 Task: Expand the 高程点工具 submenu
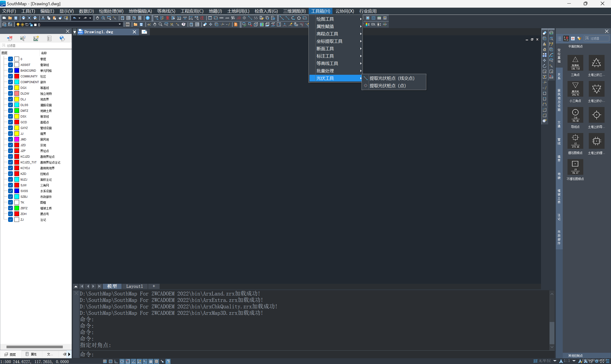[x=336, y=34]
